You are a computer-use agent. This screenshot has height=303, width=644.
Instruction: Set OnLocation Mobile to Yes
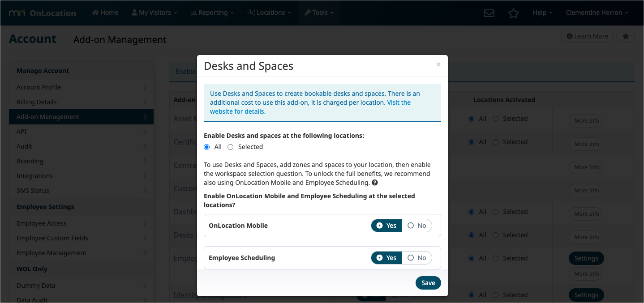386,226
